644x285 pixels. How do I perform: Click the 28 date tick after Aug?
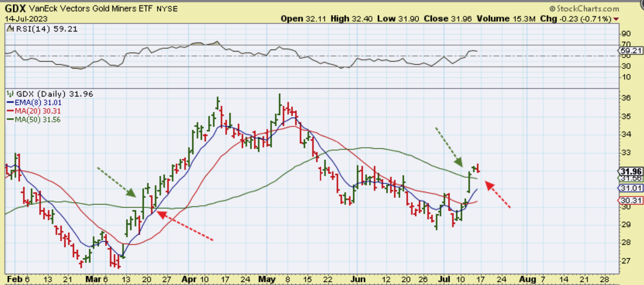pos(604,279)
